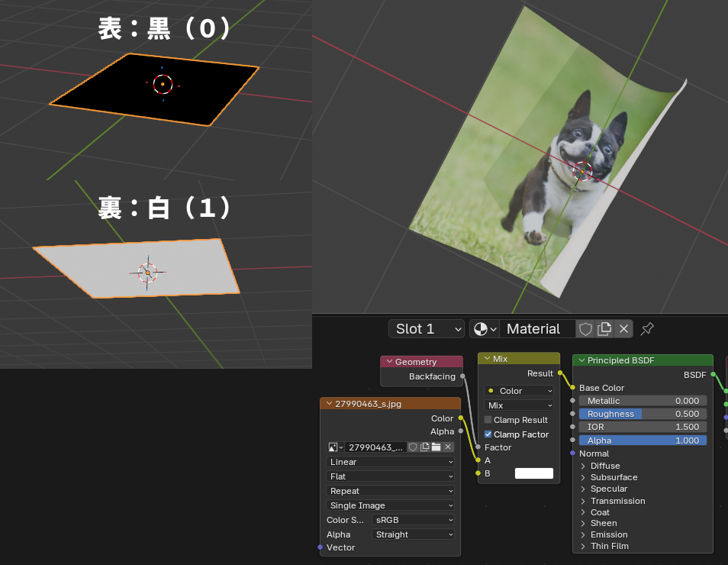Click the Roughness slider

click(643, 414)
